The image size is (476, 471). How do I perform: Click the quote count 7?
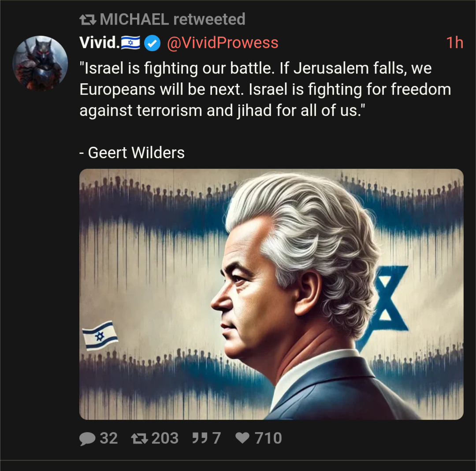pos(216,438)
